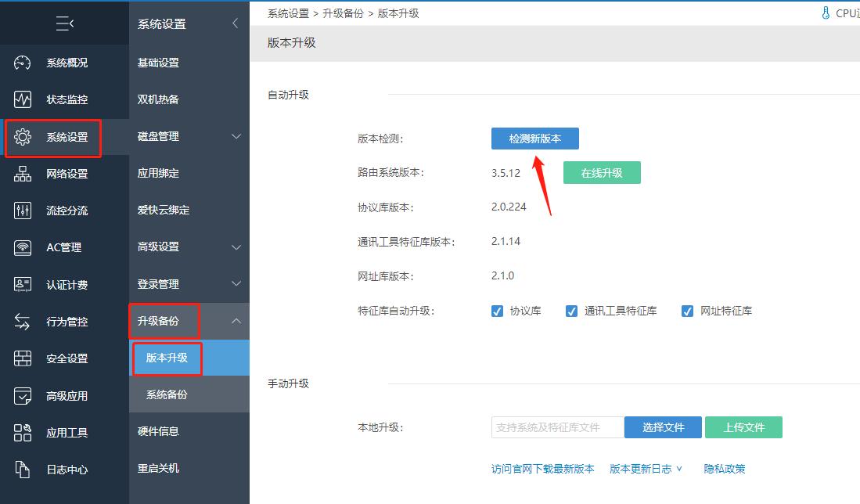This screenshot has width=860, height=504.
Task: Uncheck the 协议库 auto-upgrade checkbox
Action: 498,311
